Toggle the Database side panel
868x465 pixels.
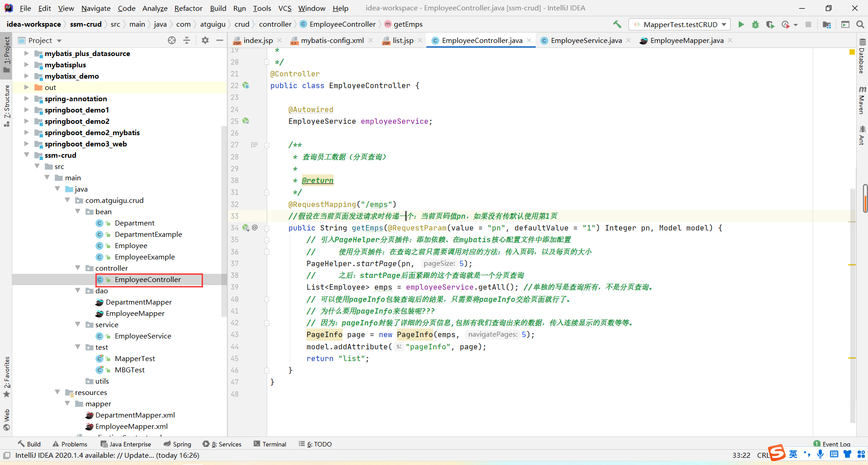(862, 56)
